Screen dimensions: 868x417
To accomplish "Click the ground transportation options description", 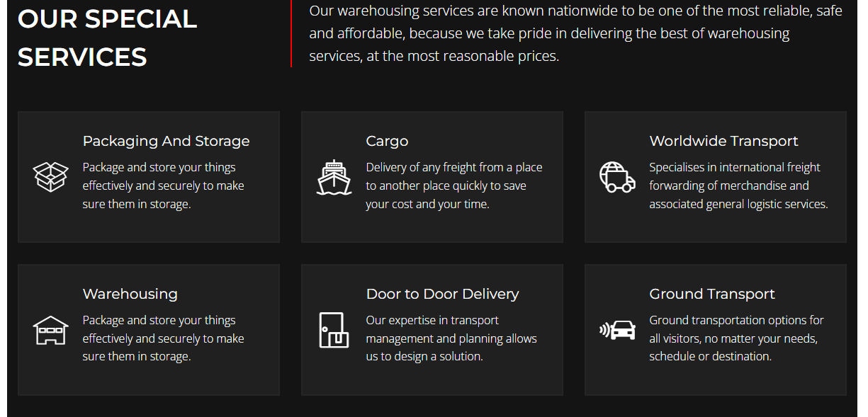I will (x=735, y=338).
